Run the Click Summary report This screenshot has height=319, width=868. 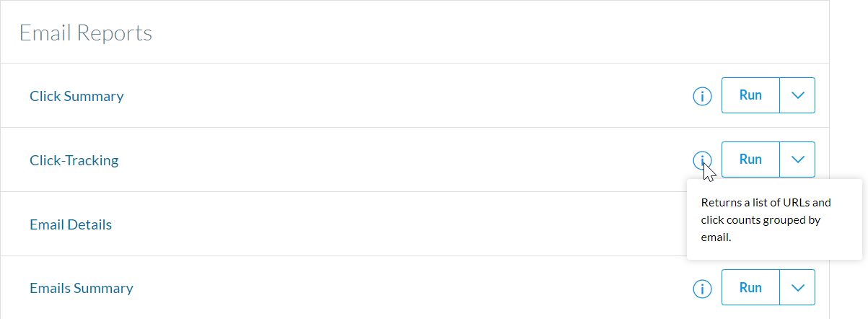[x=750, y=95]
